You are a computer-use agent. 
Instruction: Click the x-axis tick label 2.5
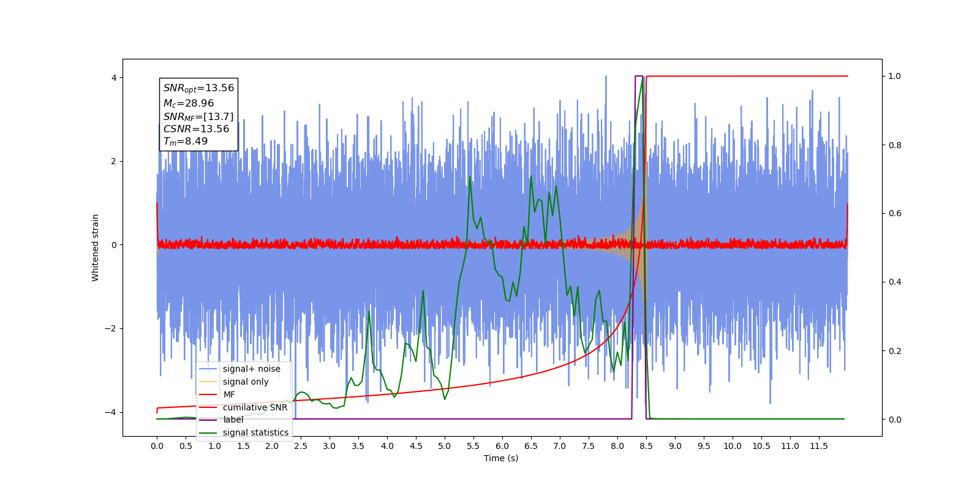301,446
